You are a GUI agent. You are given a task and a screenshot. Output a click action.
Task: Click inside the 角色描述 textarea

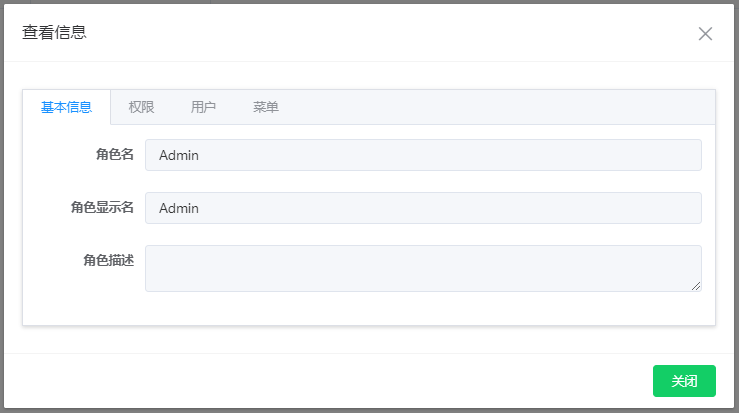pos(423,268)
